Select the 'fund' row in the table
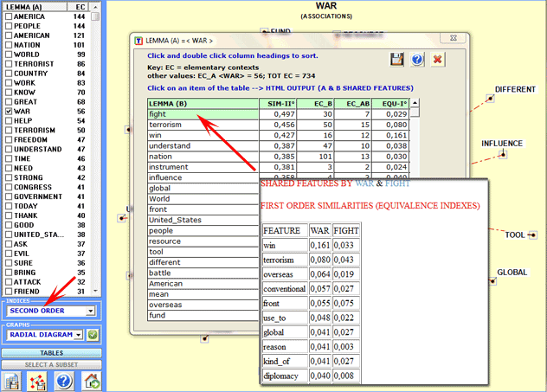This screenshot has height=392, width=547. (x=203, y=315)
